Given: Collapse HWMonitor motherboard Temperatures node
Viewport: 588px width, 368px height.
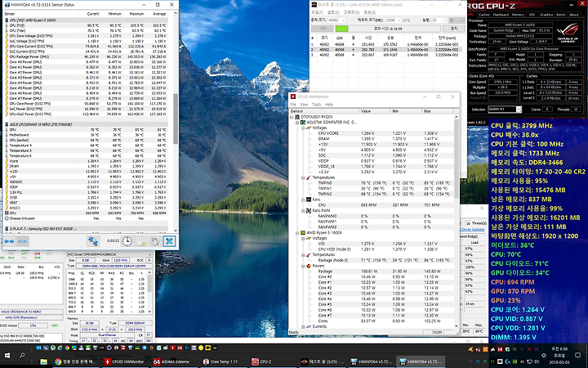Looking at the screenshot, I should click(x=303, y=177).
